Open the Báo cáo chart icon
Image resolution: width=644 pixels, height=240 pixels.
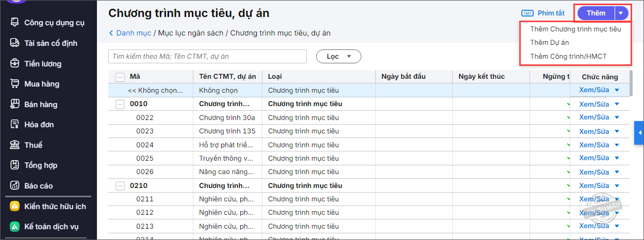coord(15,186)
